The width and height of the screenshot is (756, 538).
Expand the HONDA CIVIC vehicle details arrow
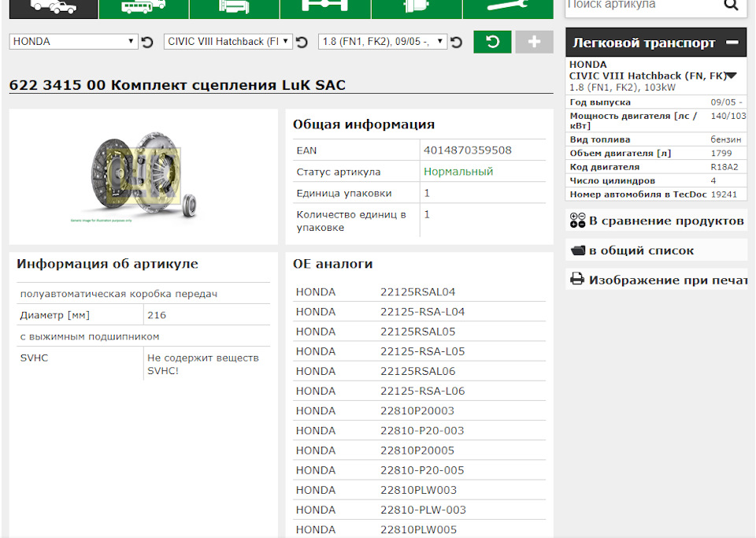click(x=732, y=76)
